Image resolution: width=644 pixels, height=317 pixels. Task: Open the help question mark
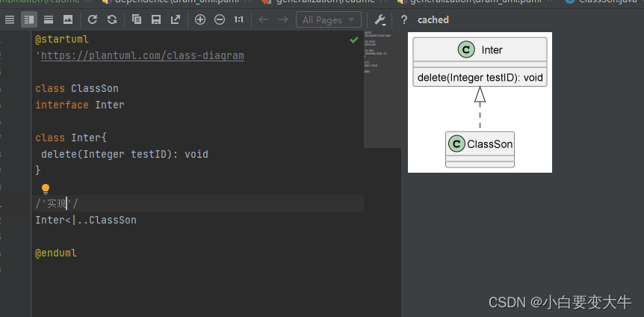[404, 19]
